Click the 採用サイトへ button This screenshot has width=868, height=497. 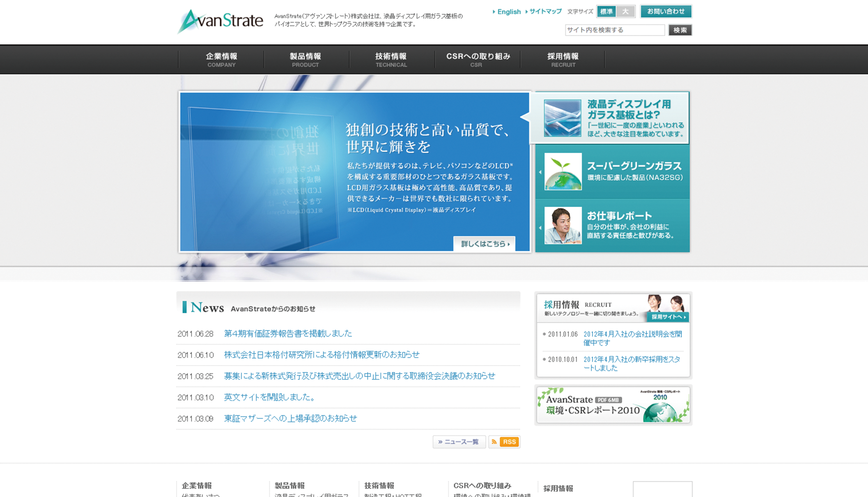[x=668, y=317]
